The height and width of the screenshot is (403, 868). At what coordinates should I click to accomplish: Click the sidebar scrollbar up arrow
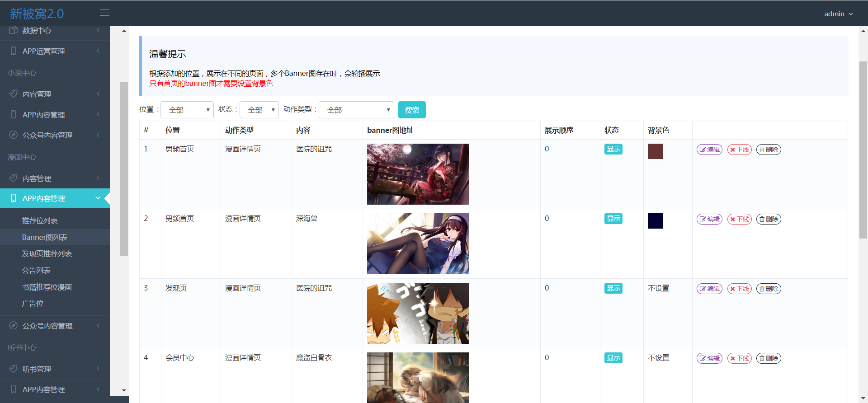124,31
